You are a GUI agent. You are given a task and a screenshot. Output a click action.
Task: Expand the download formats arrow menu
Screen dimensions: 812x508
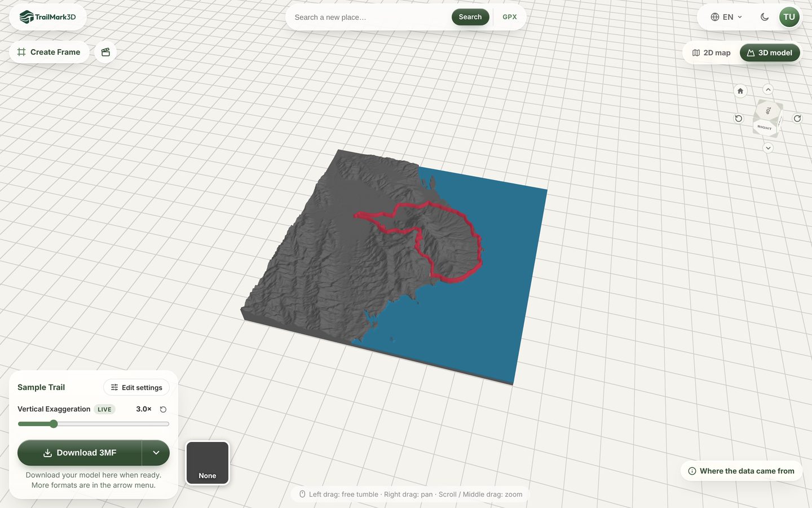tap(156, 453)
